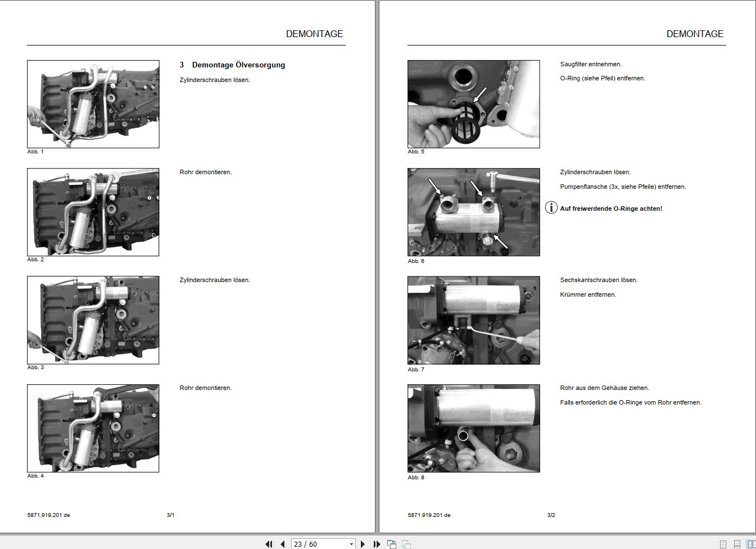Go to the next page
Screen dimensions: 756x549
click(x=363, y=544)
